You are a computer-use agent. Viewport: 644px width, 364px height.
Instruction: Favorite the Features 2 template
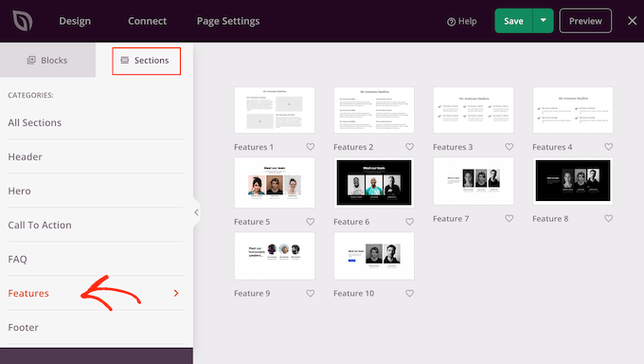[x=409, y=147]
